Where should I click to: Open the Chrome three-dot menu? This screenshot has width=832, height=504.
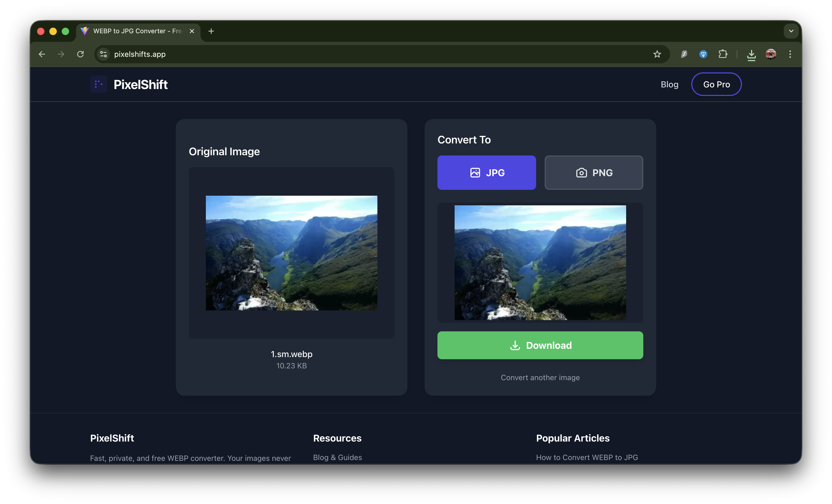coord(790,54)
